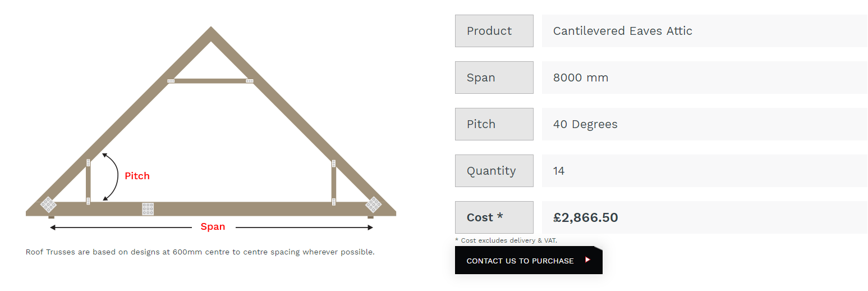Click the curved pitch angle arrow in diagram
Screen dimensions: 868x291
(114, 176)
